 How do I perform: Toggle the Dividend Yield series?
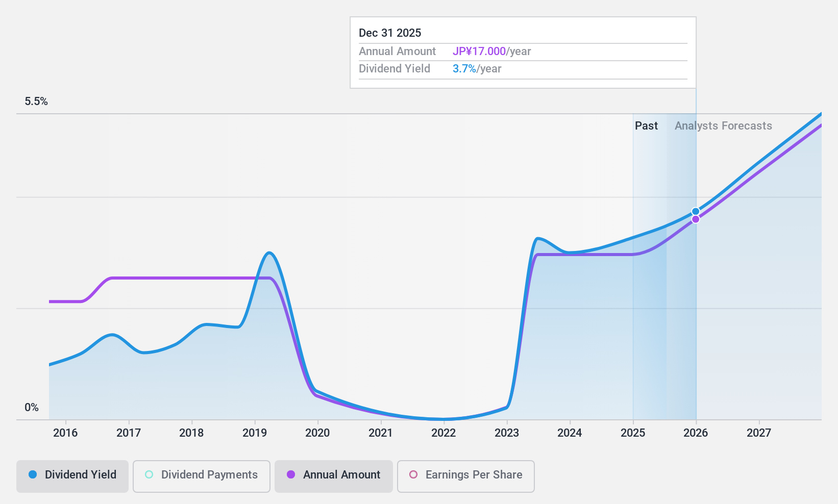(x=72, y=476)
